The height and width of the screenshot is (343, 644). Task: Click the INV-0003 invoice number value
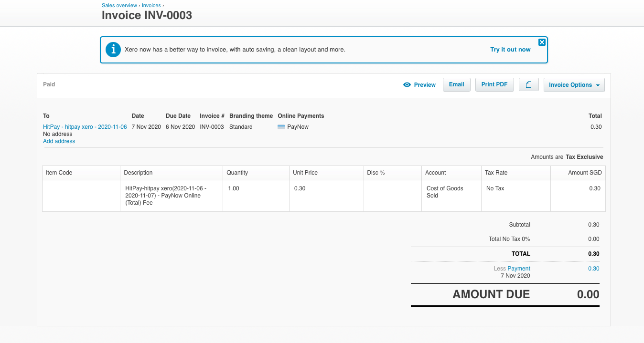[x=212, y=127]
